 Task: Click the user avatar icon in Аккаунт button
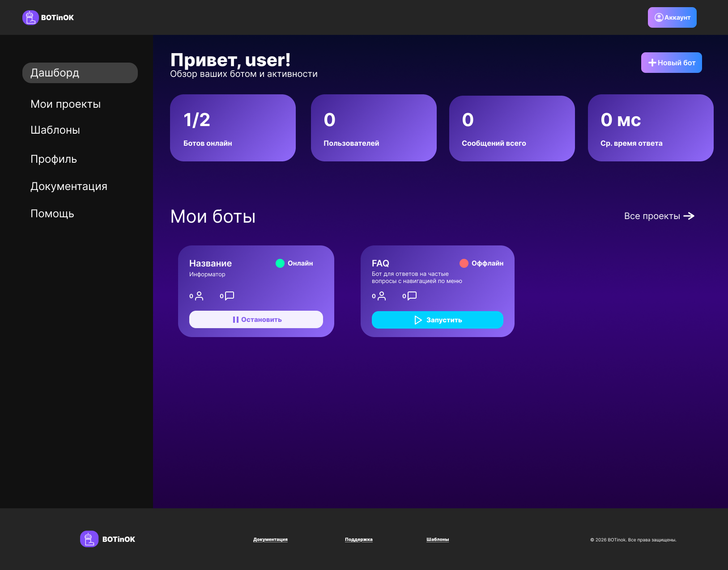pos(659,17)
